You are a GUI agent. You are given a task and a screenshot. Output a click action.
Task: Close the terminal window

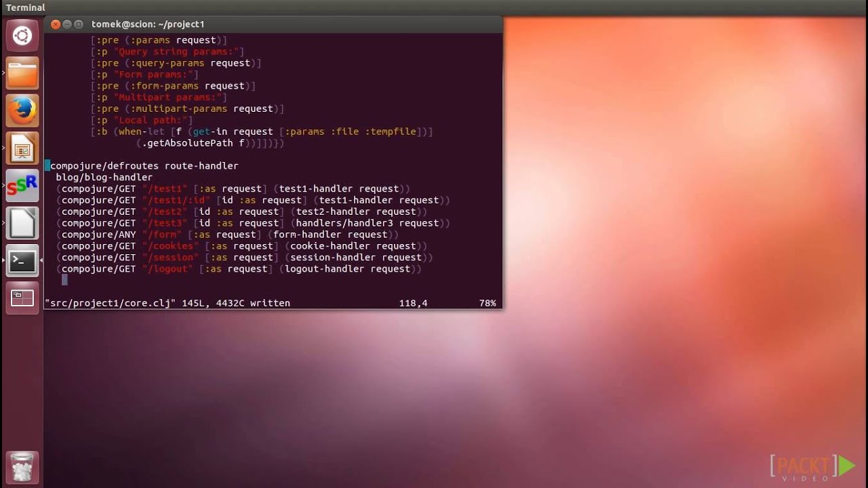click(x=56, y=24)
